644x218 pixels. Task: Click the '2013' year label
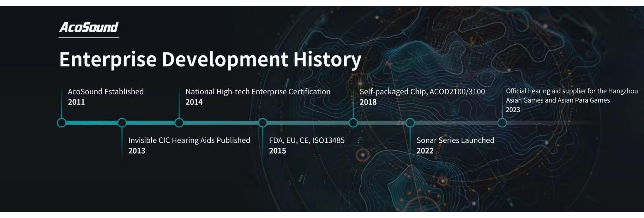coord(137,151)
